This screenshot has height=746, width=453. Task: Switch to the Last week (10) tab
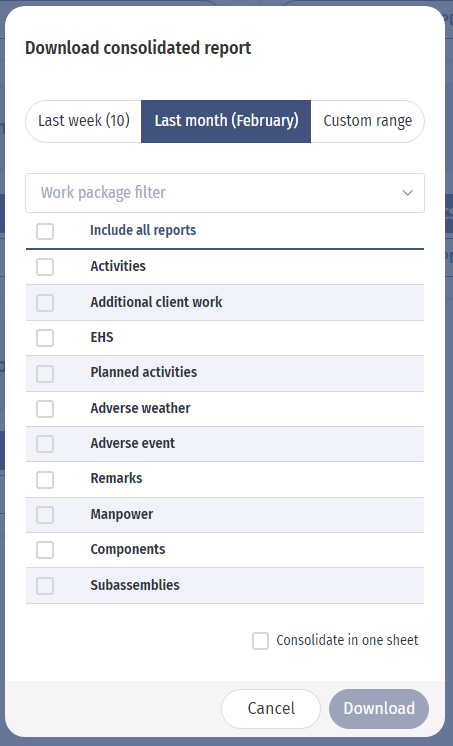coord(84,121)
